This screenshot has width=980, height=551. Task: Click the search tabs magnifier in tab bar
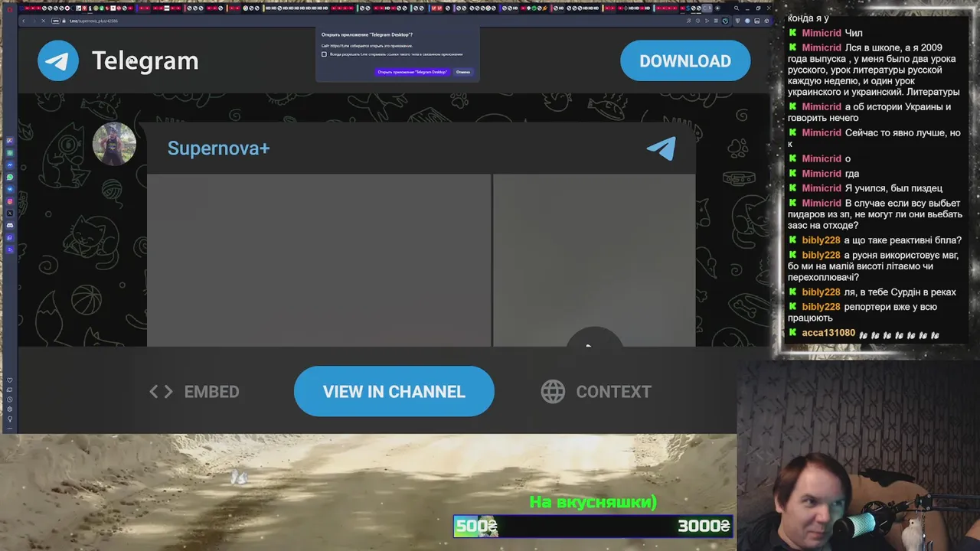737,8
